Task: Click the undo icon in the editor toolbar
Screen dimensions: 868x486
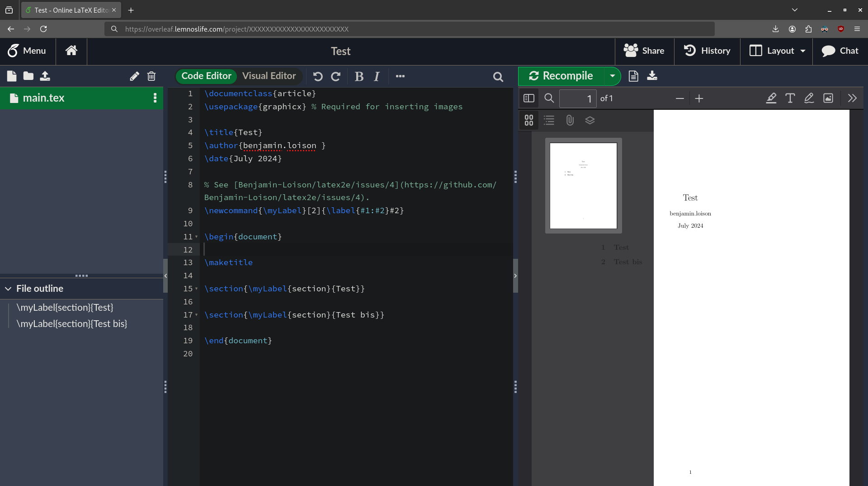Action: pos(318,76)
